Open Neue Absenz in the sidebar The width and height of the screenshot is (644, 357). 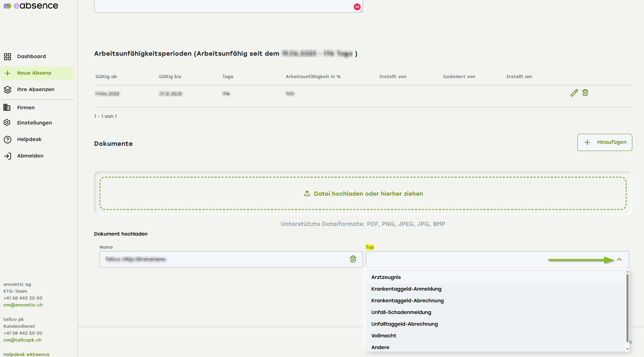(34, 73)
